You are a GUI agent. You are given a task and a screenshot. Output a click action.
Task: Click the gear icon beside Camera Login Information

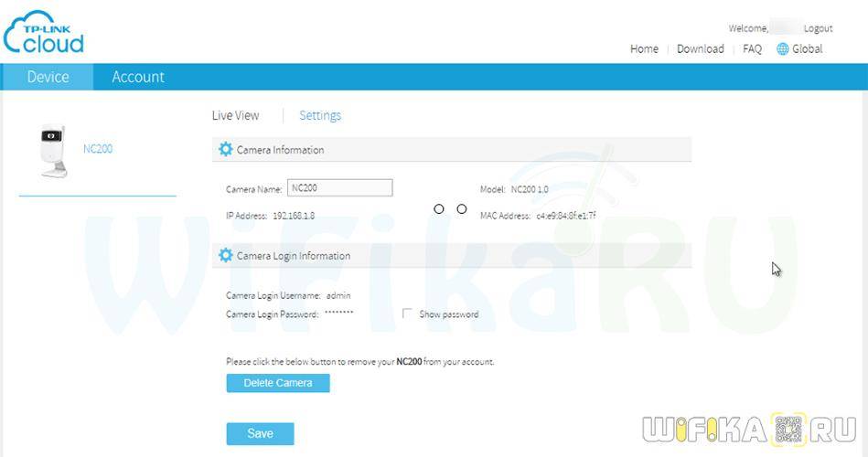pos(225,255)
